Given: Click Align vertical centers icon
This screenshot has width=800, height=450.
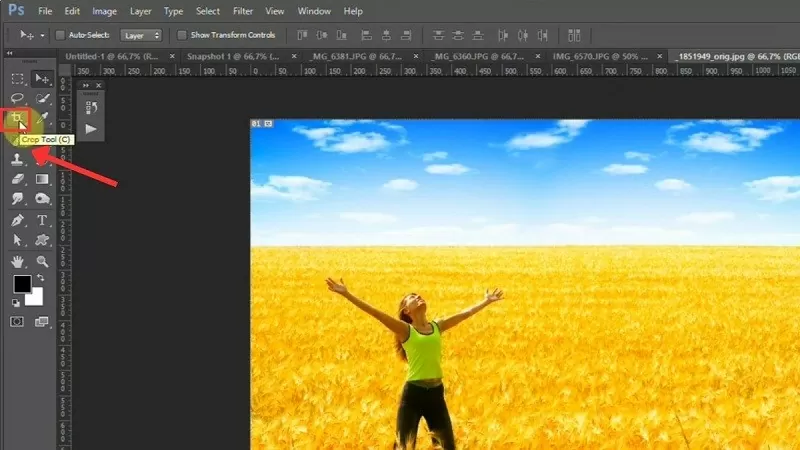Looking at the screenshot, I should coord(322,35).
